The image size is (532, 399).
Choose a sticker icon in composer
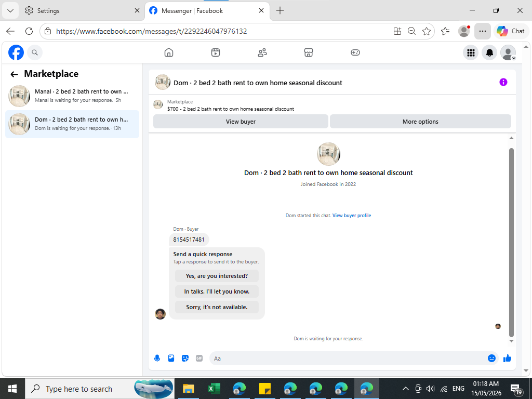(x=185, y=358)
